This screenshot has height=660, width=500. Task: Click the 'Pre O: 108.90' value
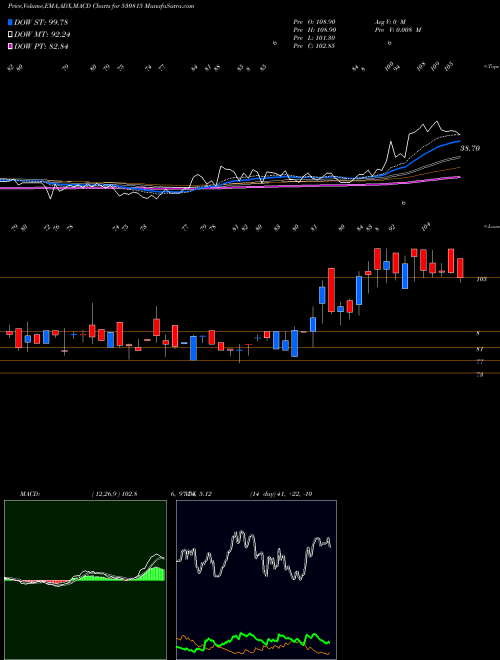point(314,21)
